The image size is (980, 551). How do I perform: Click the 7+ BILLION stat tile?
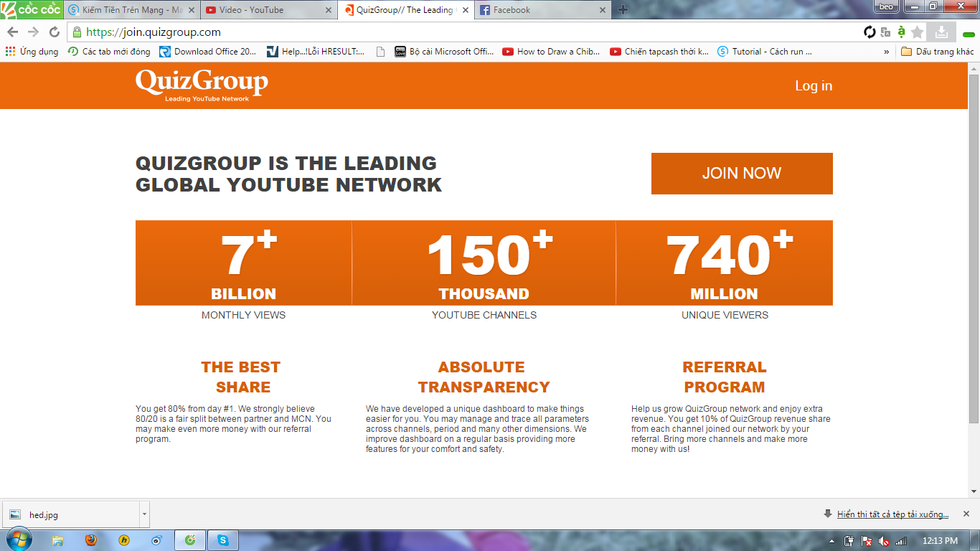pos(244,263)
